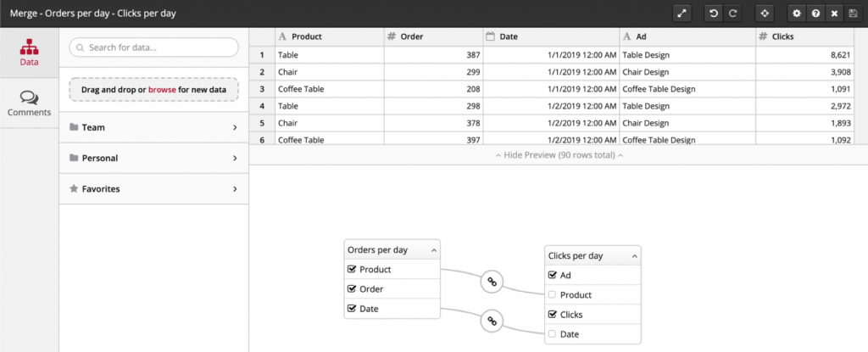Check Date in Clicks per day

pos(552,334)
